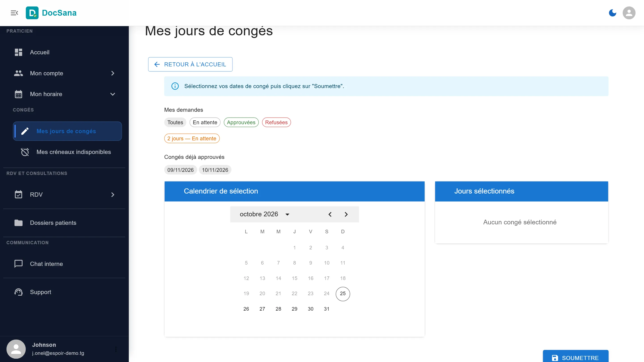Click 'Aucun congé sélectionné' text
The height and width of the screenshot is (362, 644).
[520, 222]
